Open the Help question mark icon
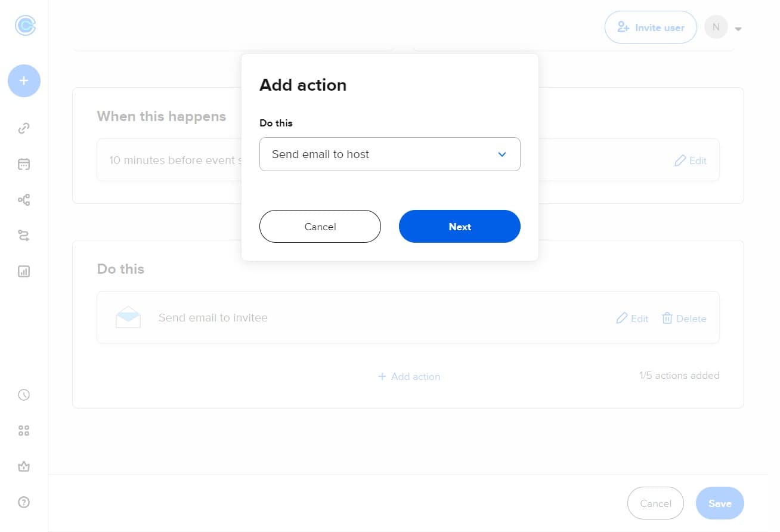The image size is (780, 532). pos(24,502)
